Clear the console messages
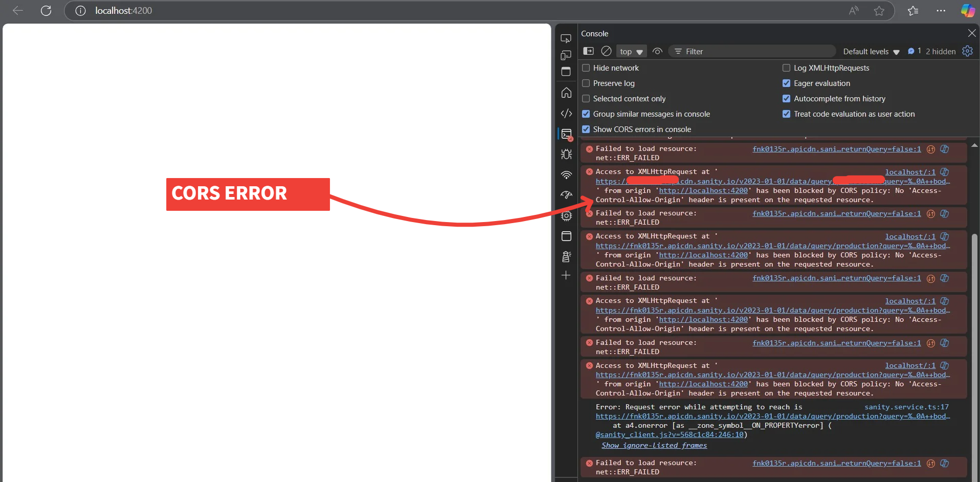 [606, 51]
